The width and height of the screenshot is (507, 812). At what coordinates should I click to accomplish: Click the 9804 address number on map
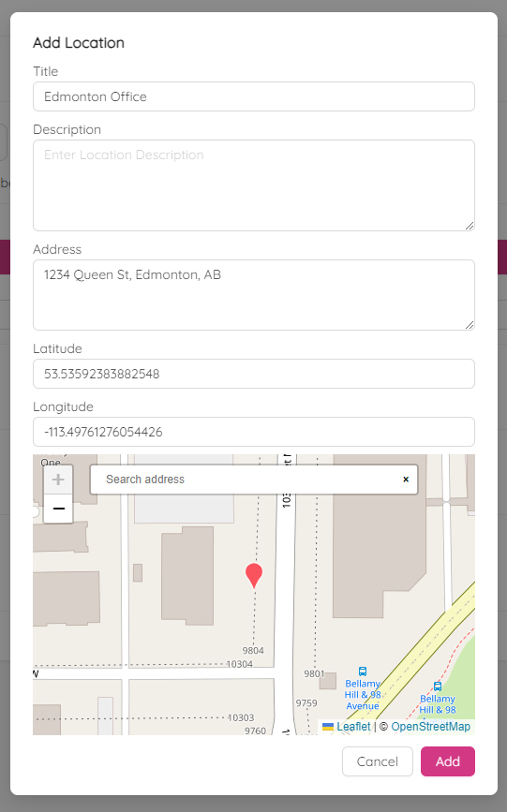coord(253,650)
